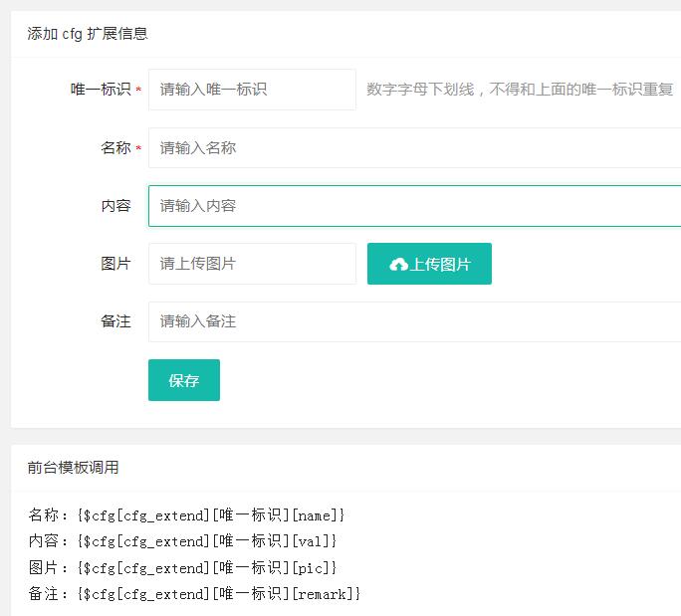Click the template code line ending in [name]

pos(187,515)
